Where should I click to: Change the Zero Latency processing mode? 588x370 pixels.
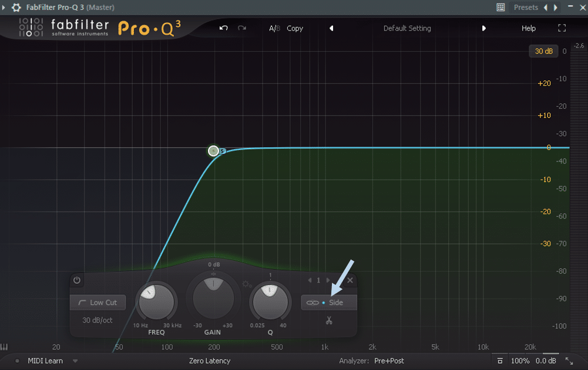210,361
